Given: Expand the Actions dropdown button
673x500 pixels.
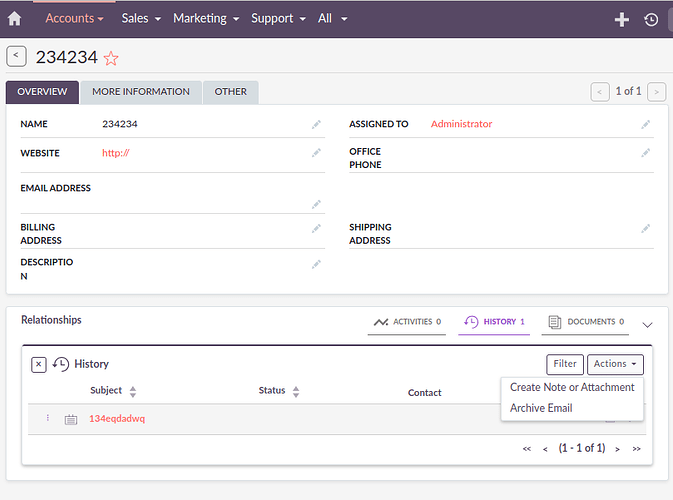Looking at the screenshot, I should [615, 364].
